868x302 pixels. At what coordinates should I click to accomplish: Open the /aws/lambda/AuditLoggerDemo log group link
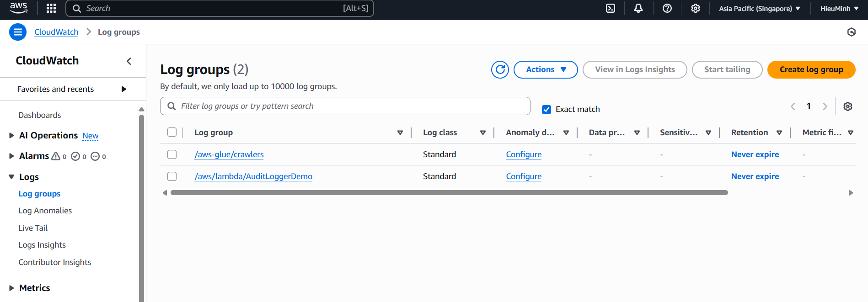coord(253,176)
